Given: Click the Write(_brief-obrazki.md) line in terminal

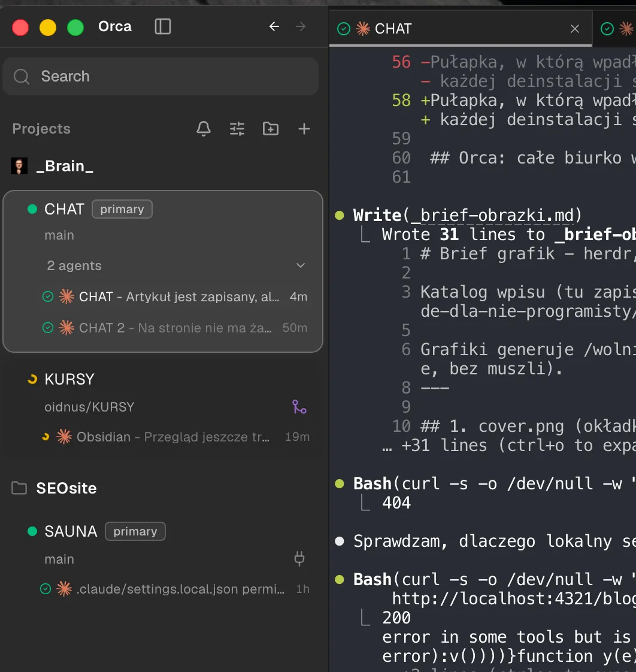Looking at the screenshot, I should (x=467, y=215).
